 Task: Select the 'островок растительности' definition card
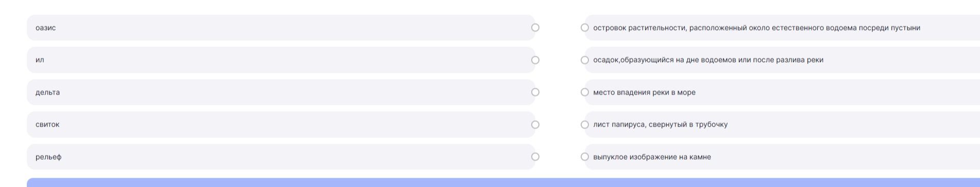(x=782, y=28)
